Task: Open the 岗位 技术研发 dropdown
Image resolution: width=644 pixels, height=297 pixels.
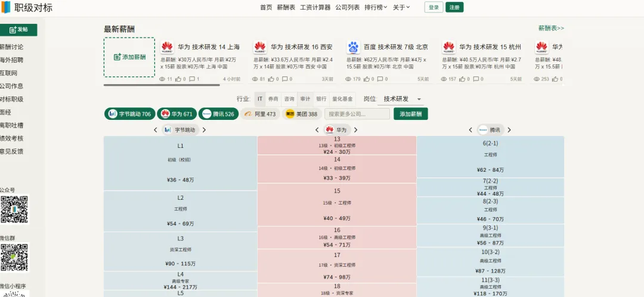Action: (401, 99)
